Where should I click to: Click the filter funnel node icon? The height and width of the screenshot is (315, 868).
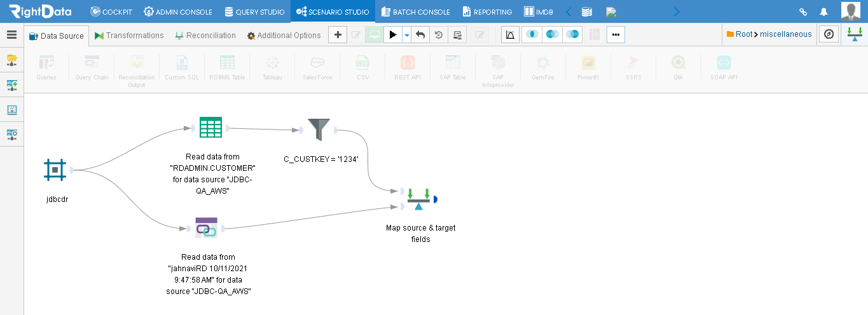[319, 130]
